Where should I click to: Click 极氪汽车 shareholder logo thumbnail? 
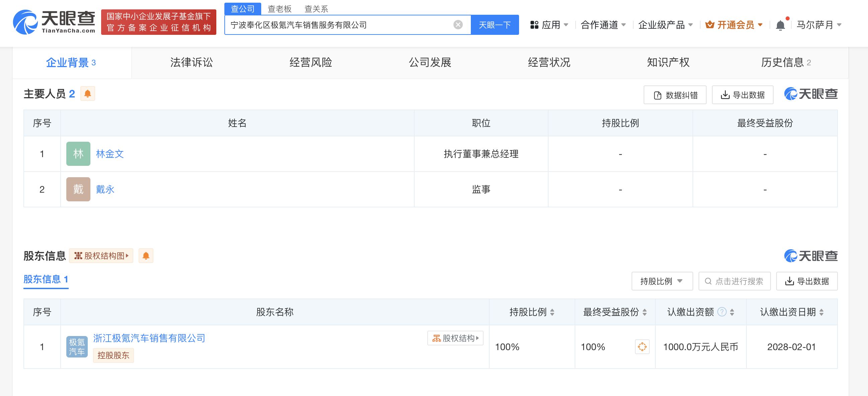pyautogui.click(x=77, y=346)
